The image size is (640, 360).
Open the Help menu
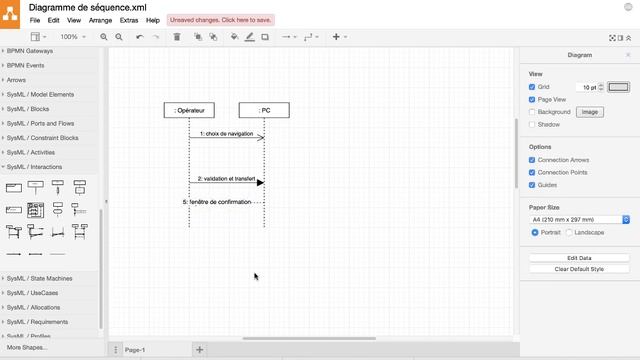pyautogui.click(x=153, y=20)
